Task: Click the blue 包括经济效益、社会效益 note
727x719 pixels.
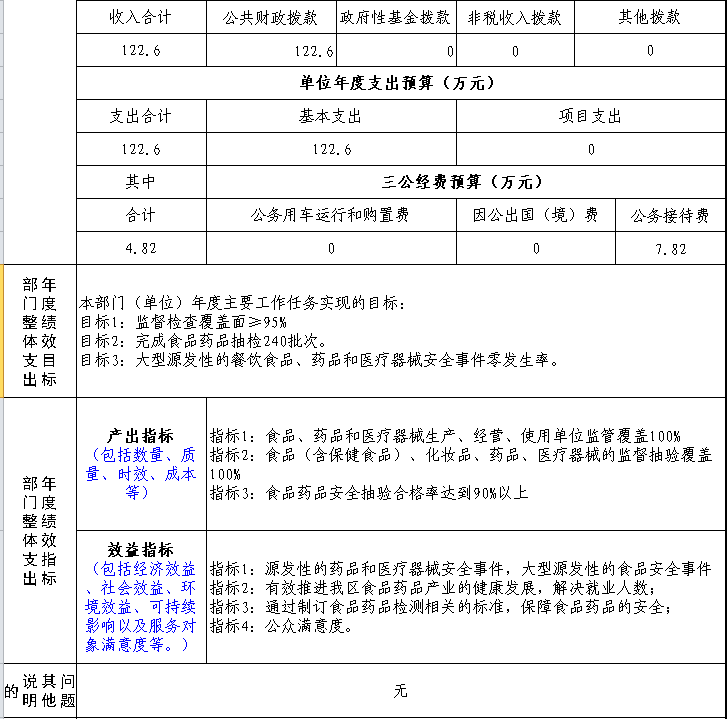Action: pos(141,606)
